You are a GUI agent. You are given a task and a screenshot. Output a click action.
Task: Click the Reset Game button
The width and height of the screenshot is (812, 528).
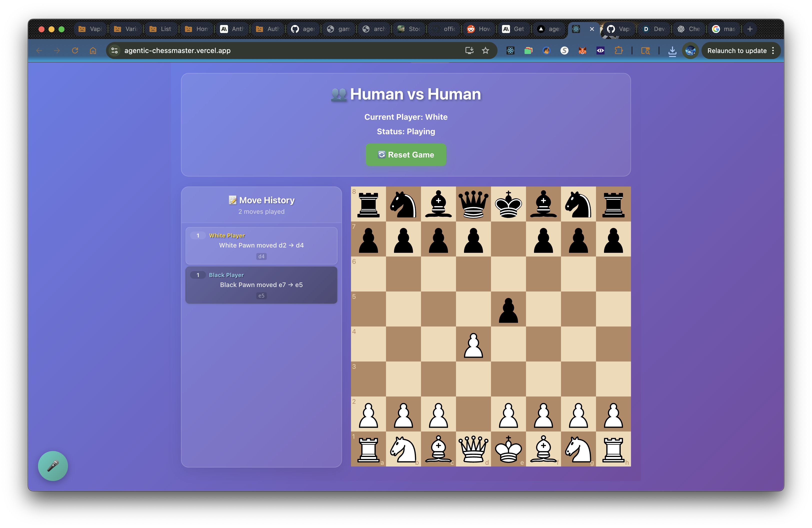point(406,155)
